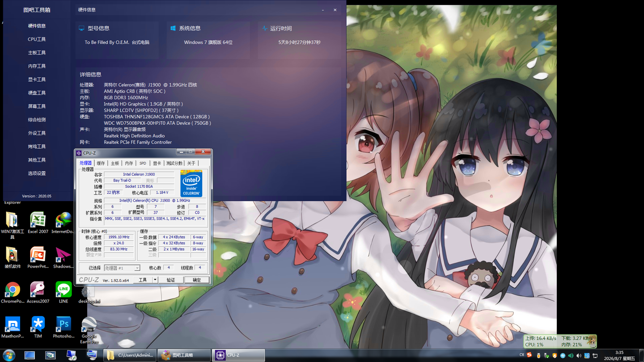
Task: Switch to the SPD tab in CPU-Z
Action: [143, 163]
